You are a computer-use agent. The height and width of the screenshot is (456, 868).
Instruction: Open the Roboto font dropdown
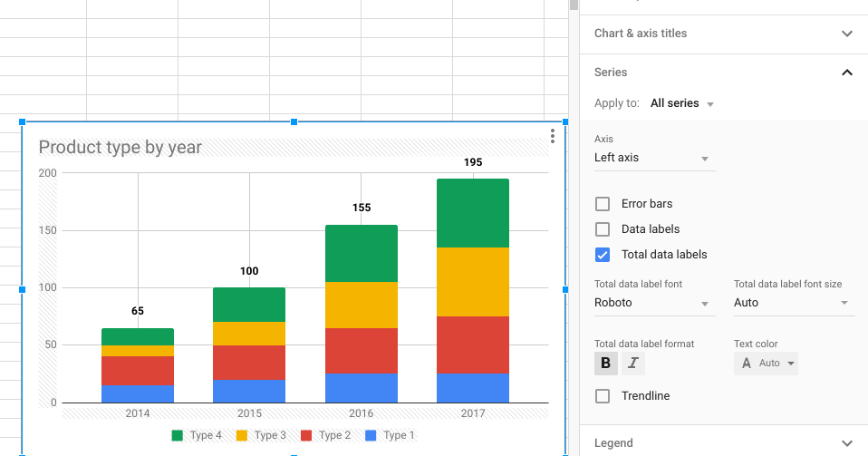pos(653,303)
